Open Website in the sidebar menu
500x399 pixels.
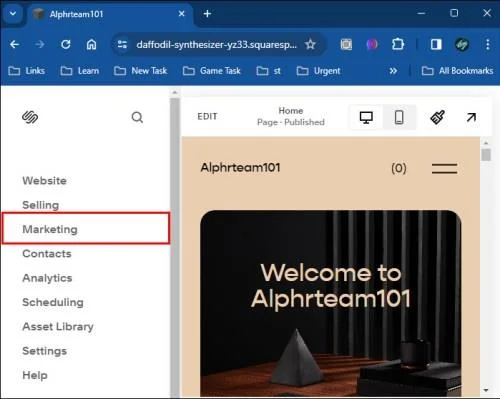[x=44, y=181]
